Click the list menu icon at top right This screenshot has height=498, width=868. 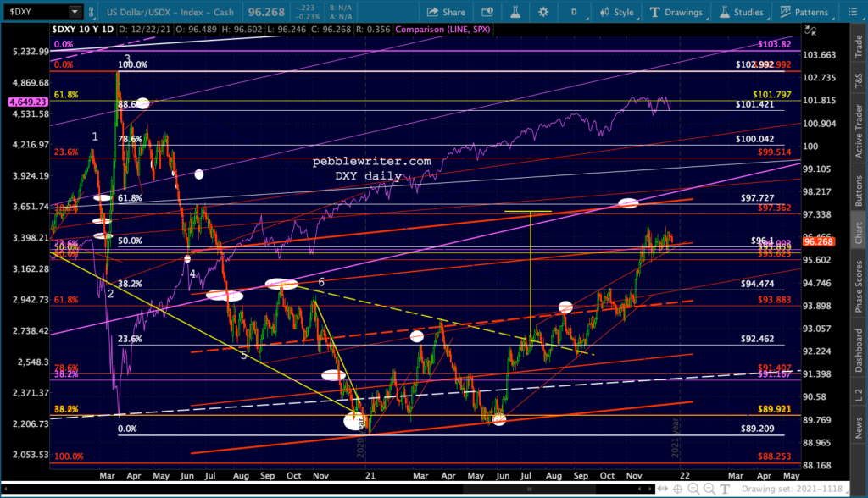click(853, 12)
